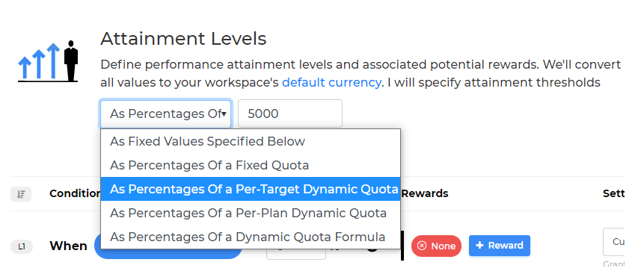Click the sort levels icon beside Conditions

20,194
